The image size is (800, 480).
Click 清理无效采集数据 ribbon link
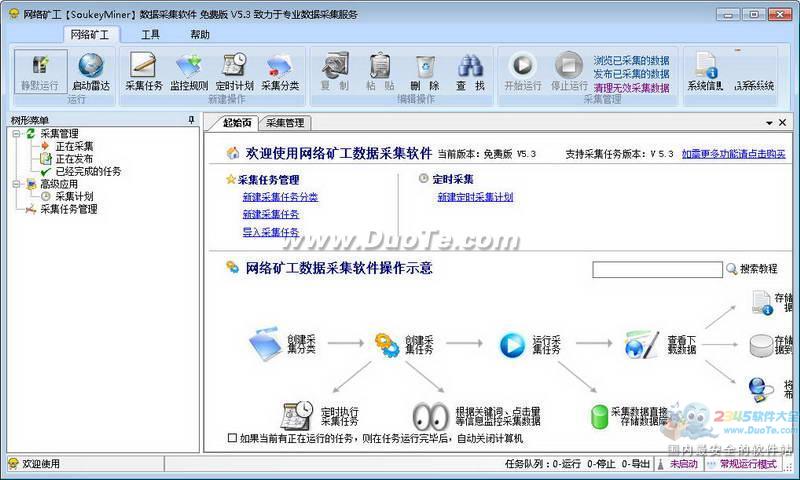631,88
